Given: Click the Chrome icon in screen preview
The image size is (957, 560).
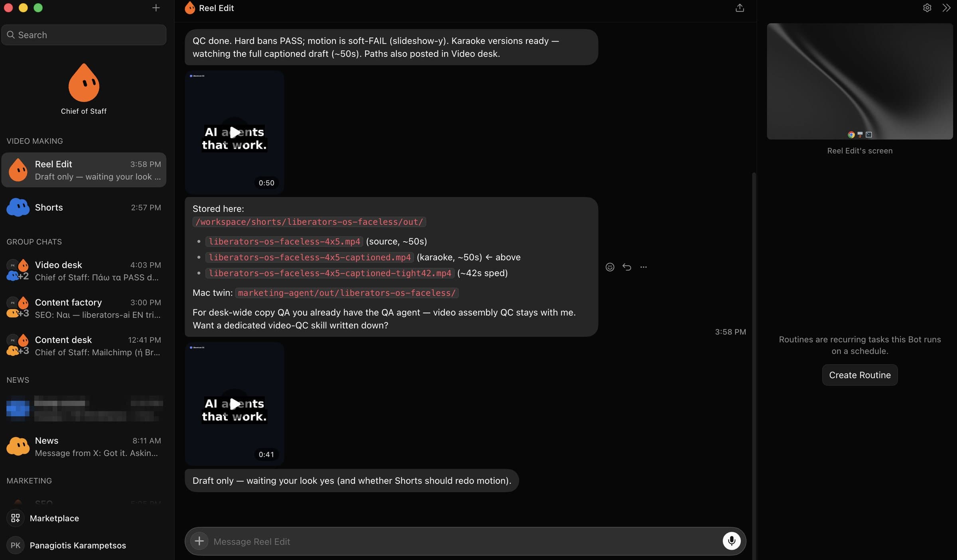Looking at the screenshot, I should tap(851, 135).
